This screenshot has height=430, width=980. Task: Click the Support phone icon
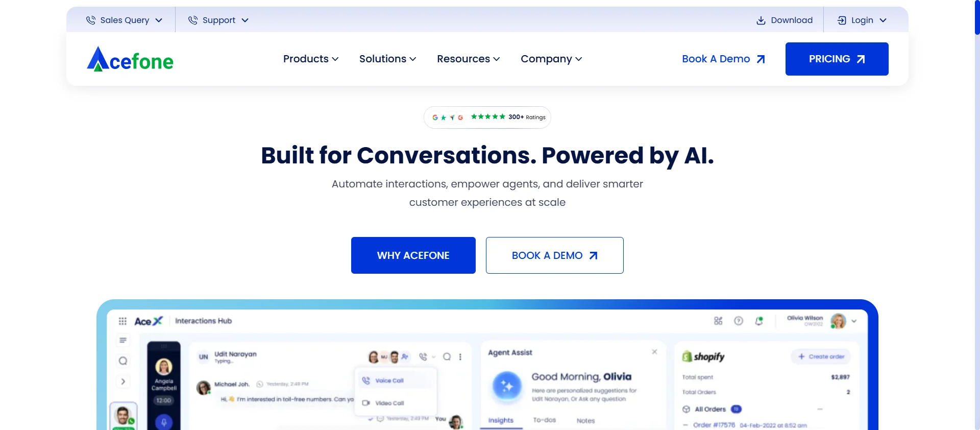[x=192, y=20]
